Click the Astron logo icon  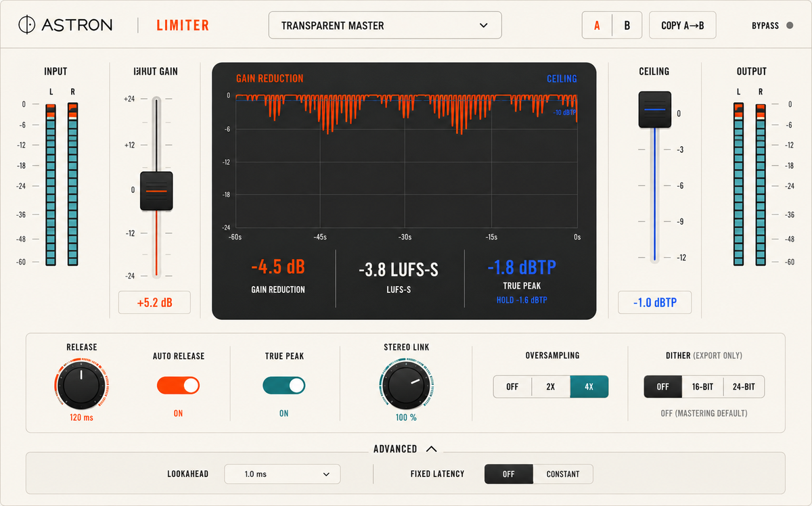tap(26, 25)
